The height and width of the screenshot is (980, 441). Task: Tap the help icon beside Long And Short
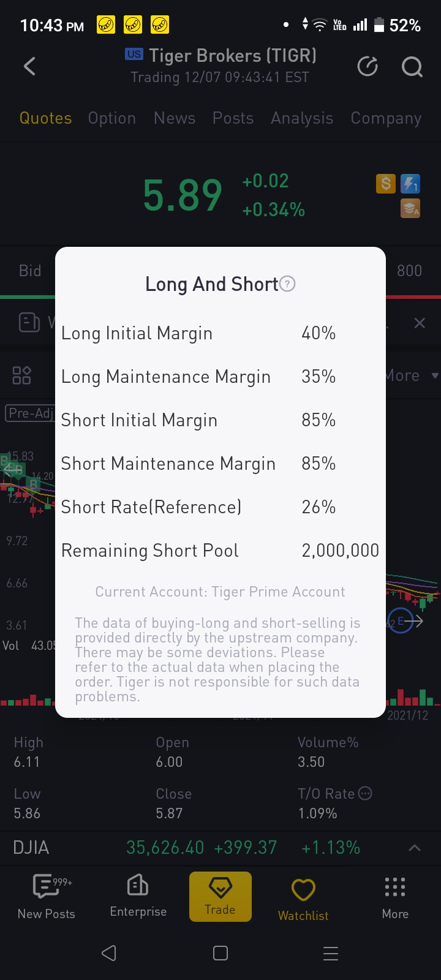tap(287, 284)
